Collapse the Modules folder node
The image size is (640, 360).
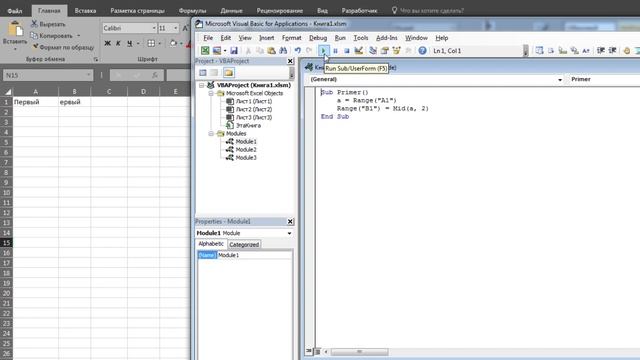click(211, 133)
